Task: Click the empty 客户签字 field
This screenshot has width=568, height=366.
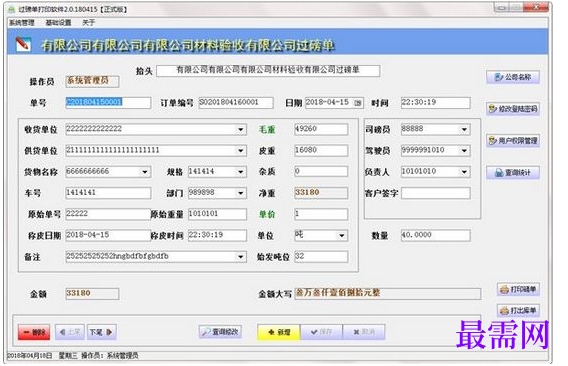Action: 435,193
